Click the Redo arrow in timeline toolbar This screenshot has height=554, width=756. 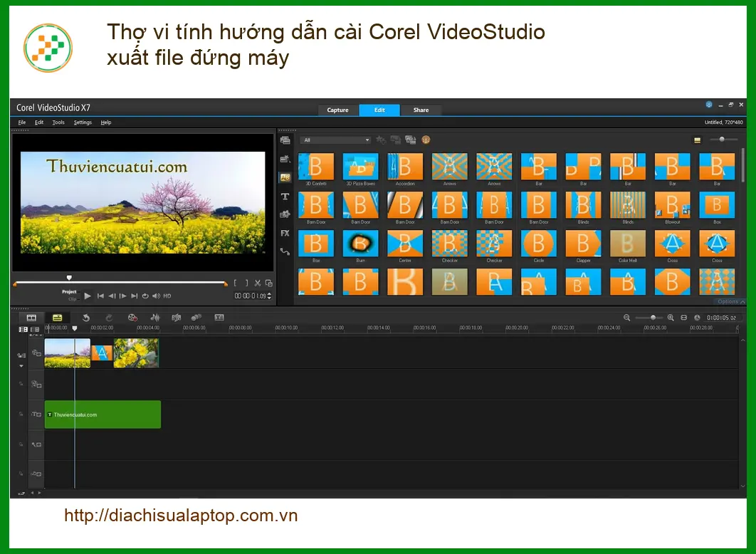click(x=109, y=318)
